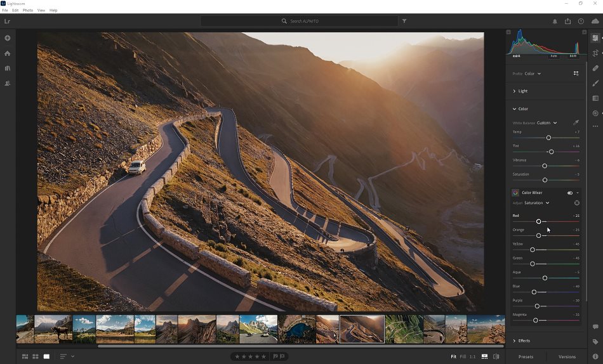Collapse the Color section
Screen dimensions: 603x364
[x=520, y=109]
